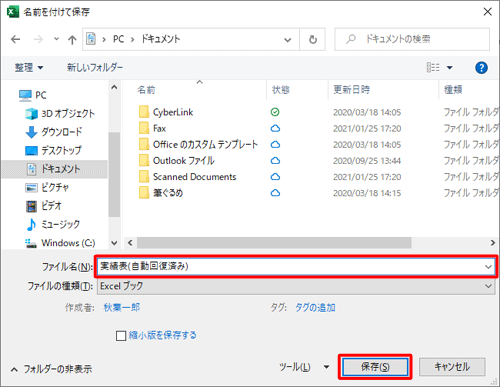Click the horizontal scrollbar right arrow
500x387 pixels.
493,243
